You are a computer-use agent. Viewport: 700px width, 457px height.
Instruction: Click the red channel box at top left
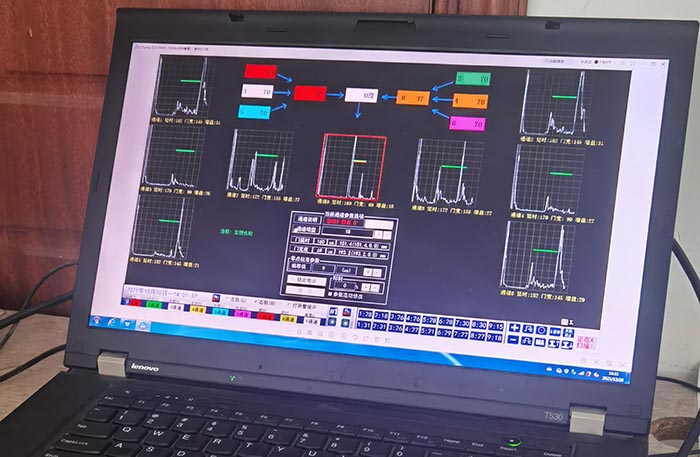pos(260,72)
